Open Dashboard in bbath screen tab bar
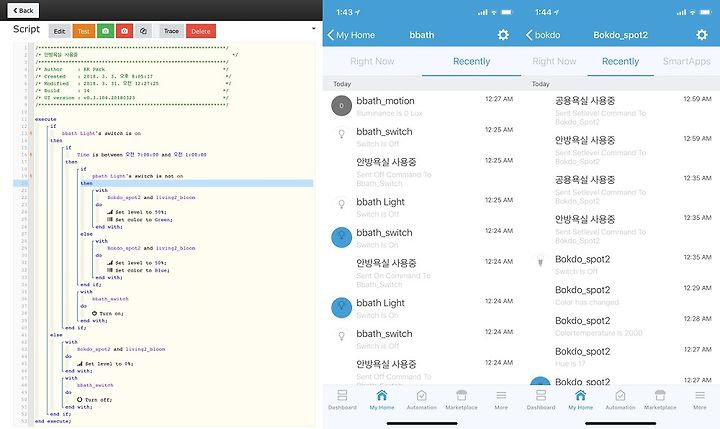720x429 pixels. (342, 400)
